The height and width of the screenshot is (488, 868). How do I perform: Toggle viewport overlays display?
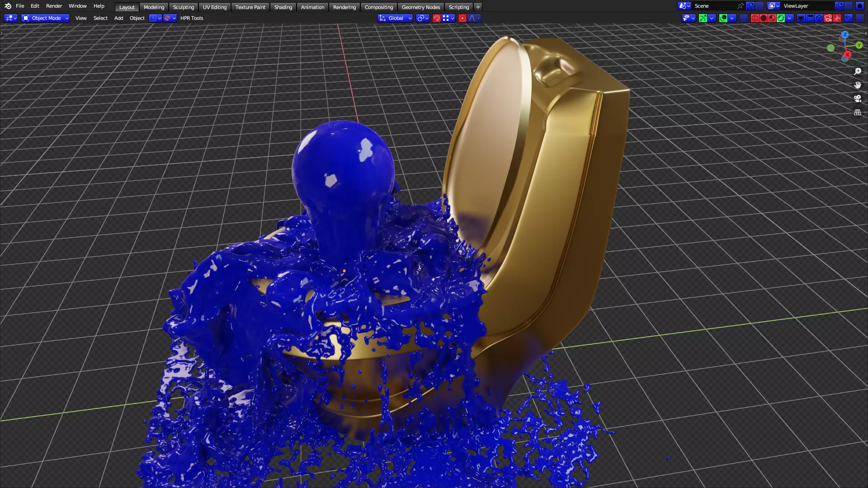(723, 18)
